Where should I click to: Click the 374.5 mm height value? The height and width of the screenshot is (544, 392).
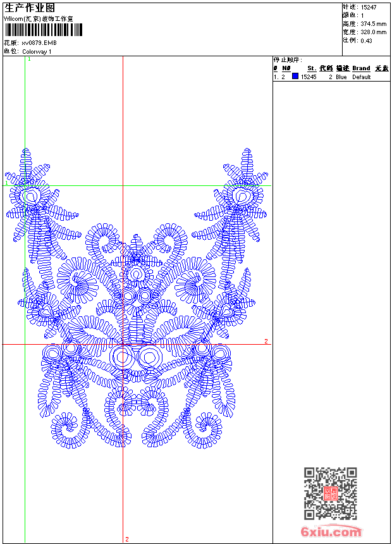(x=374, y=23)
